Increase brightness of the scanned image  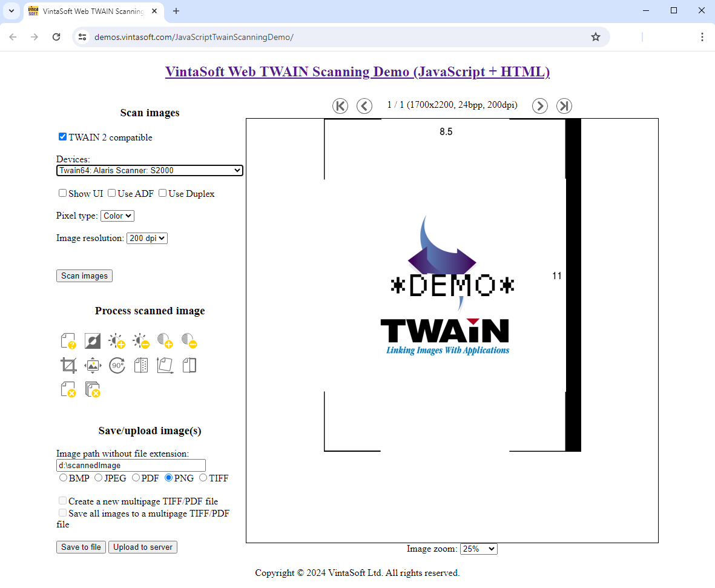point(116,340)
